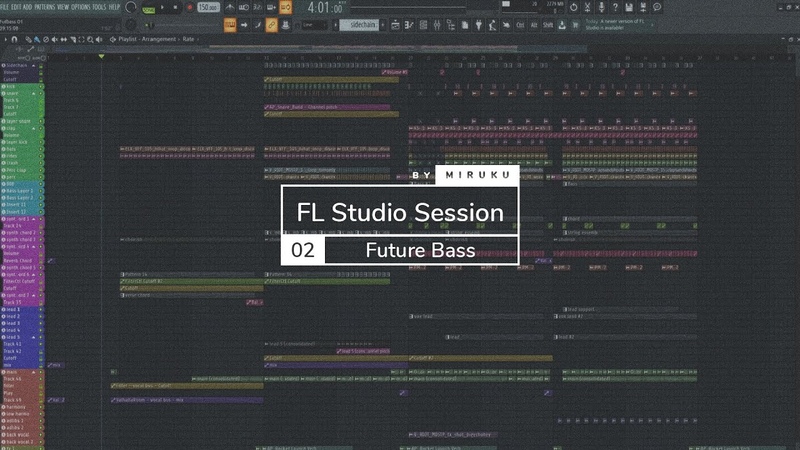Click the render export icon
800x450 pixels.
click(x=643, y=7)
